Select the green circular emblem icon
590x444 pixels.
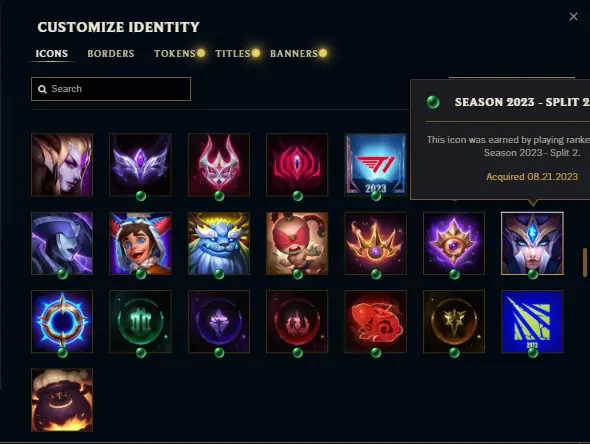click(x=140, y=321)
